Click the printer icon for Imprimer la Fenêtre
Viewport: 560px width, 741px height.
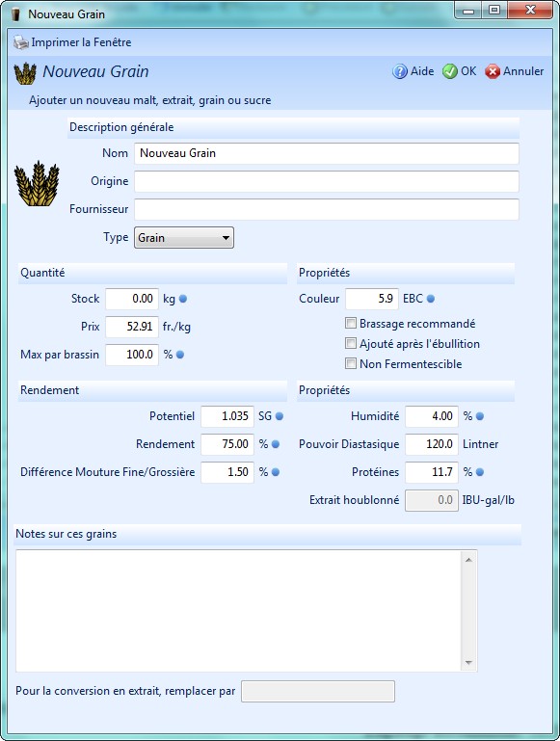pos(21,42)
